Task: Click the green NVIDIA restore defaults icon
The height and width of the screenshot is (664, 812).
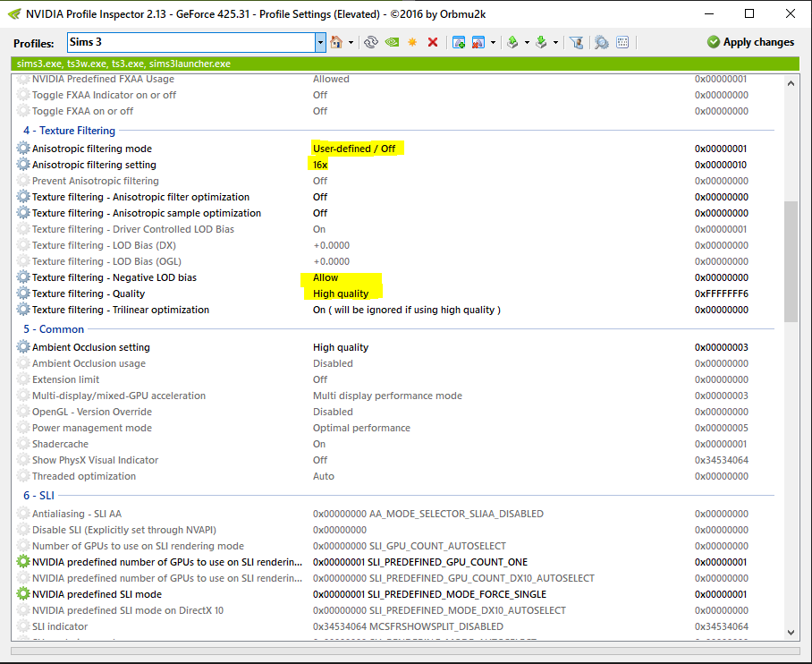Action: coord(392,42)
